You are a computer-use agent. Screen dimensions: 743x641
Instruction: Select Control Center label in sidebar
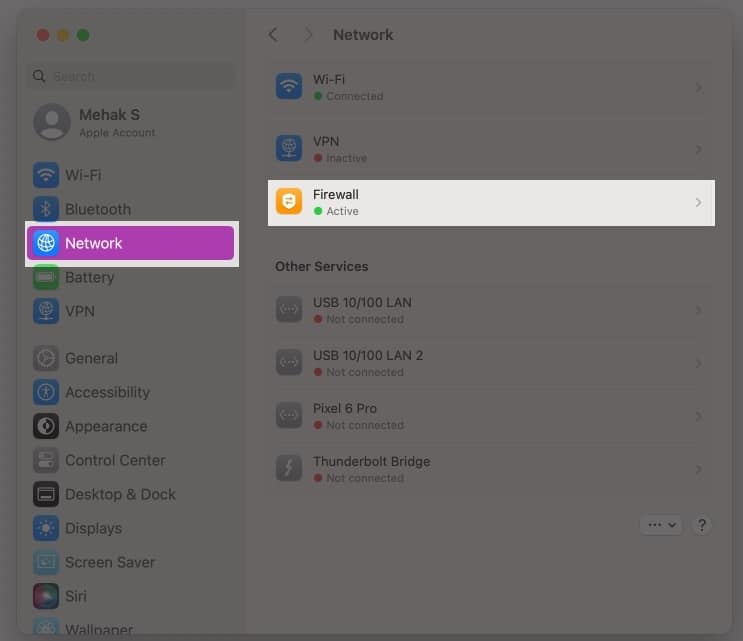click(x=115, y=460)
